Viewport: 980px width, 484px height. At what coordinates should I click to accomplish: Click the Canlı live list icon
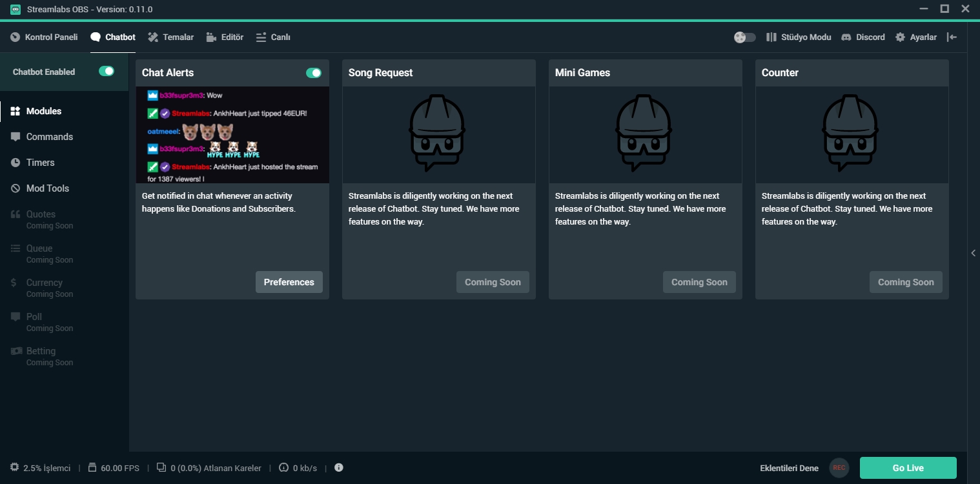261,37
